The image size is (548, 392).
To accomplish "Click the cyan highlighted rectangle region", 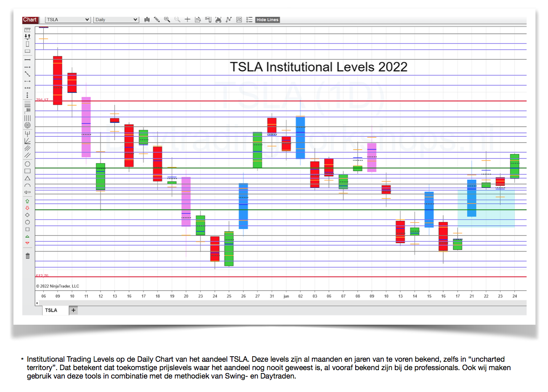I will coord(486,209).
